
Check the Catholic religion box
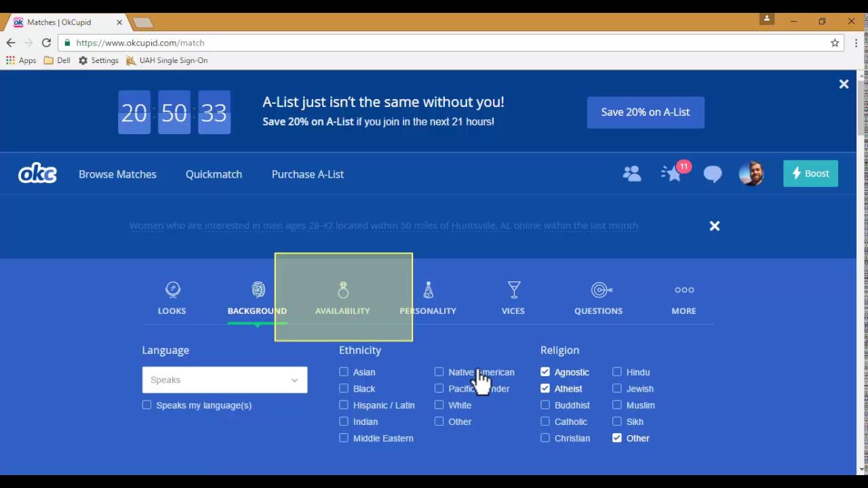545,421
